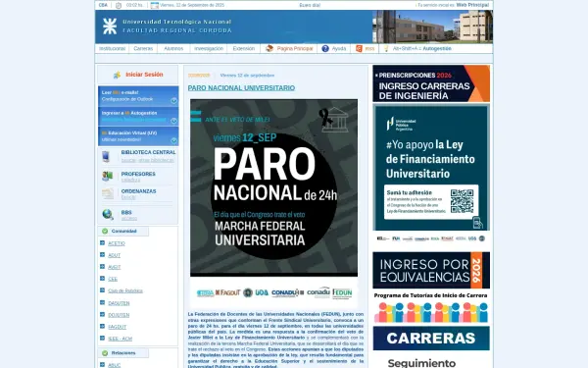Click the green check icon beside Relaciones

click(105, 353)
